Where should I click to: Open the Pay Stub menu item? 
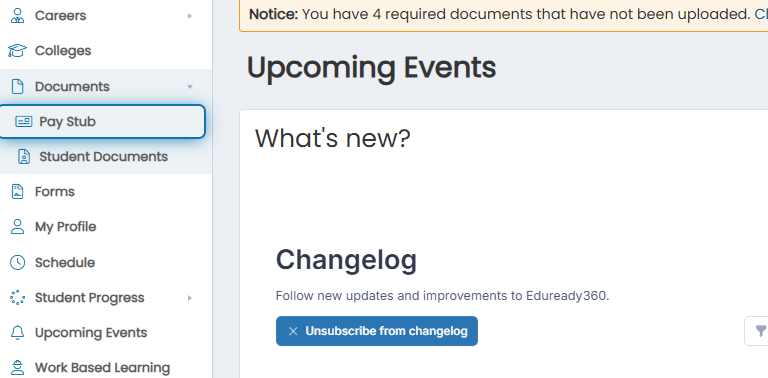(x=102, y=121)
